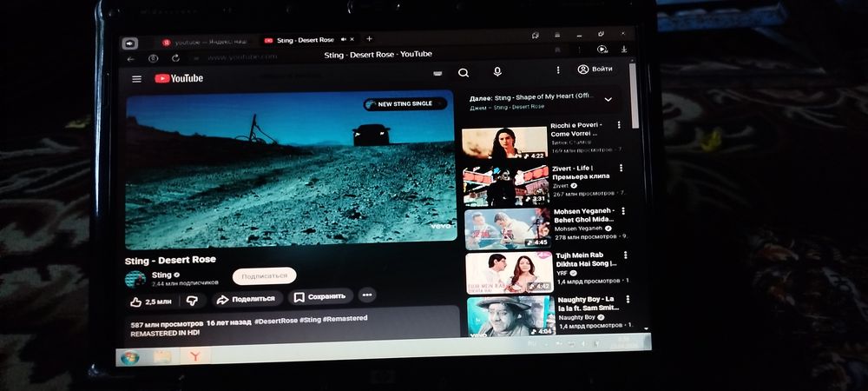Open 'Tujh Mein Rab Dikhta Hai' thumbnail
Viewport: 868px width, 391px height.
pyautogui.click(x=510, y=273)
